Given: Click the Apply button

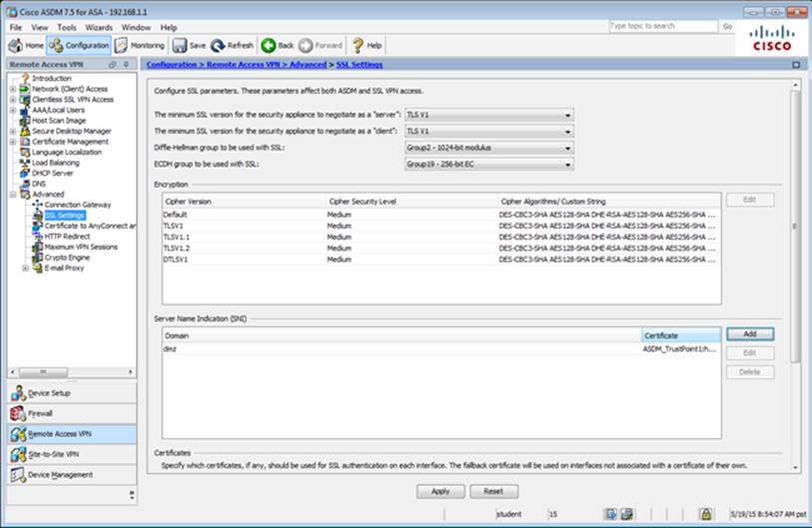Looking at the screenshot, I should (440, 491).
